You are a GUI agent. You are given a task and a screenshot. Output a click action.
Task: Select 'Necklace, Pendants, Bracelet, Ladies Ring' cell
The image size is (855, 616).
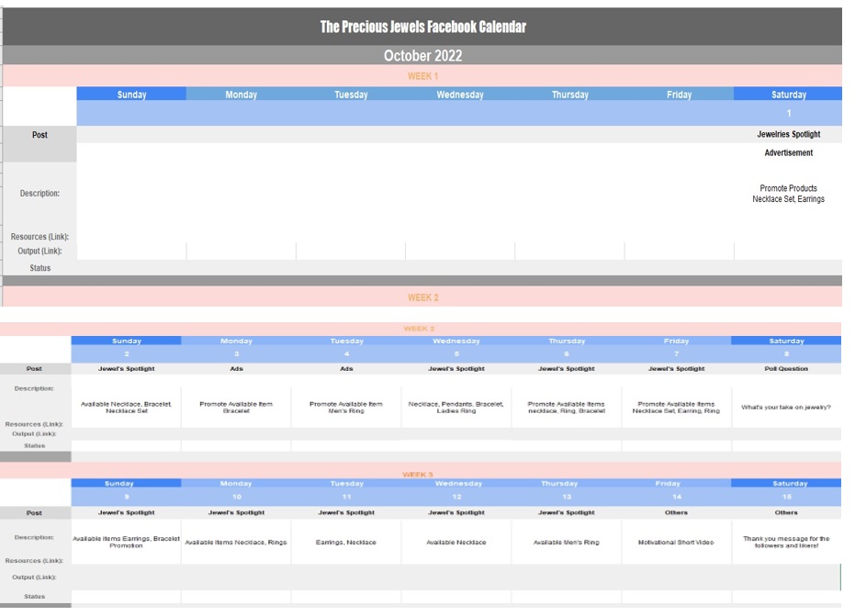tap(456, 408)
